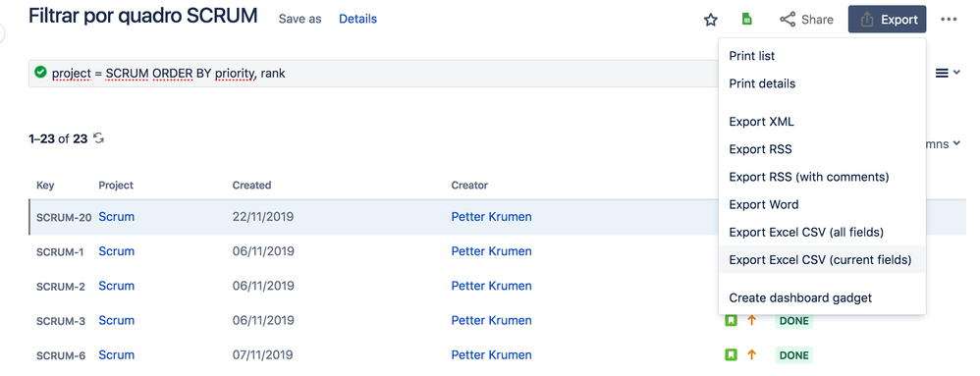Screen dimensions: 980x376
Task: Choose Export RSS (with comments)
Action: [x=822, y=177]
